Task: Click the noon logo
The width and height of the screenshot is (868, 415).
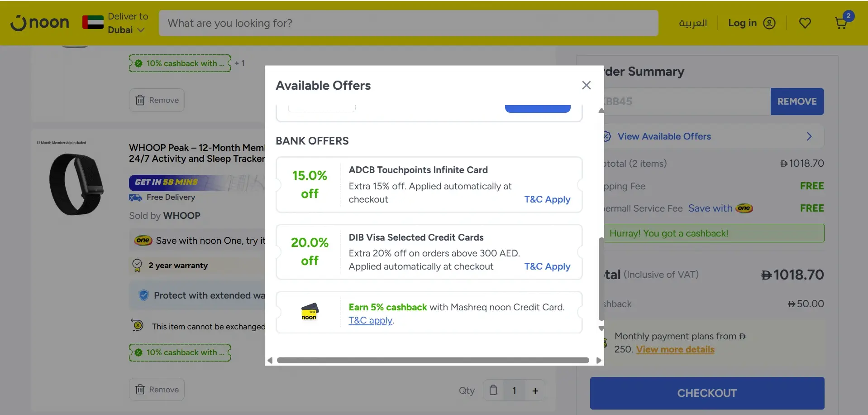Action: point(40,23)
